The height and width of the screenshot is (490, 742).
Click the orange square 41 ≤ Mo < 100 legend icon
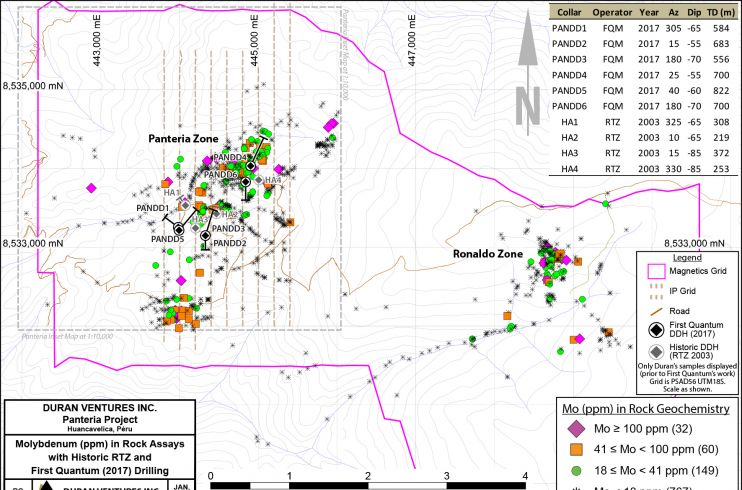576,449
